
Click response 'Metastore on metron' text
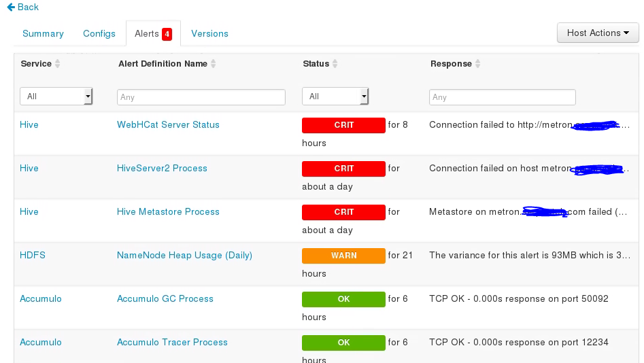click(475, 212)
